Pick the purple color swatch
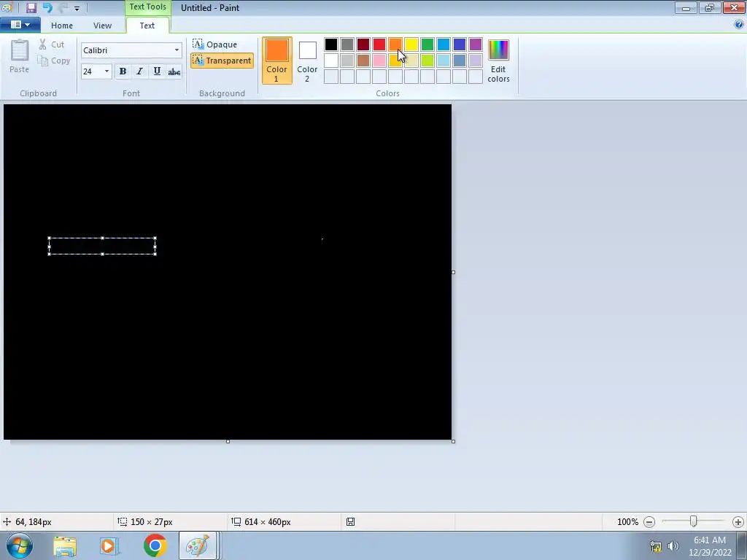 [x=476, y=44]
